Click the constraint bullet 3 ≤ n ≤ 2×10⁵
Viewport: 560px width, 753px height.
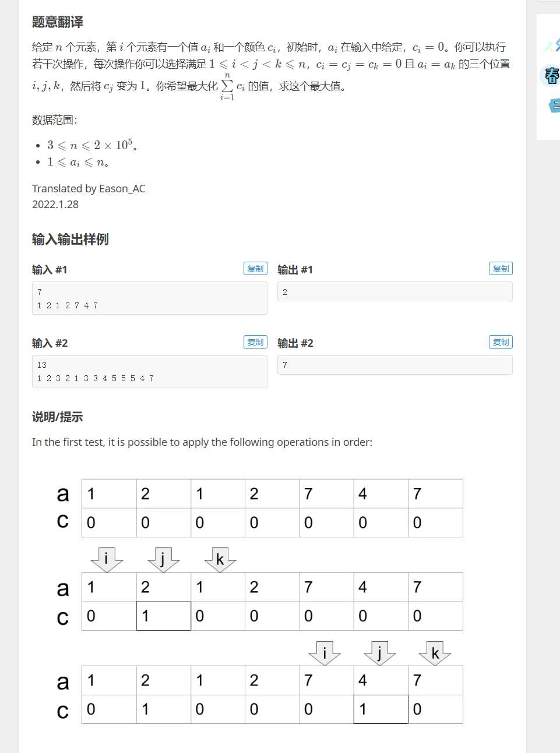click(92, 145)
